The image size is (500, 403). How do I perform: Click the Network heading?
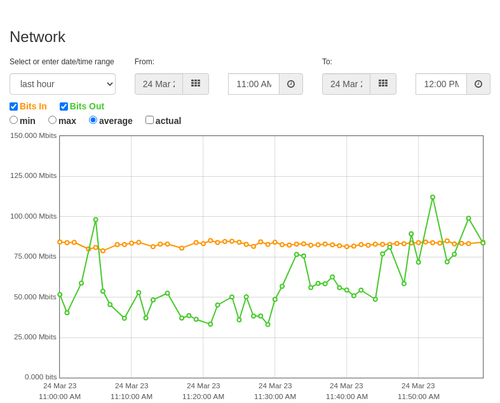[37, 37]
